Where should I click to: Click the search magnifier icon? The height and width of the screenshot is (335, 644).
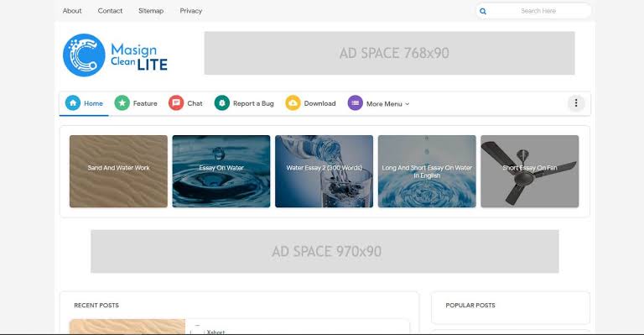[483, 11]
